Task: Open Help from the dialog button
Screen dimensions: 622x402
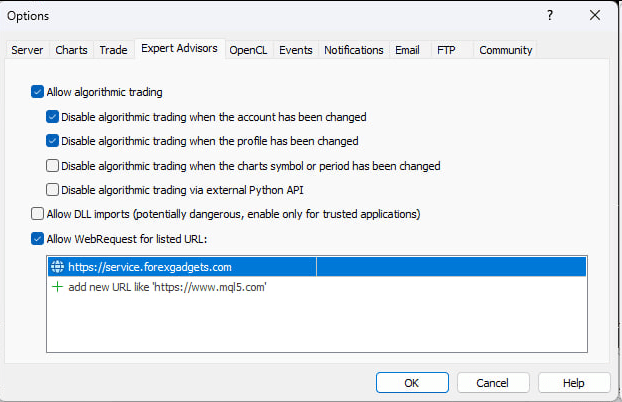Action: pos(574,383)
